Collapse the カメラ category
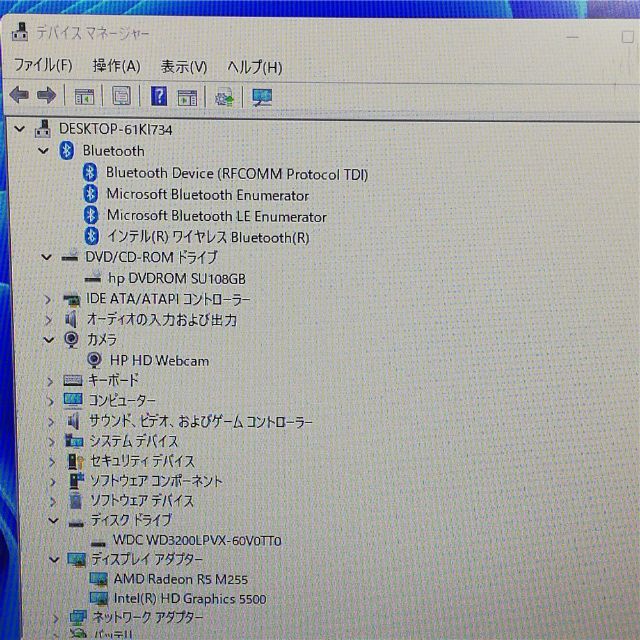Screen dimensions: 640x640 tap(49, 340)
